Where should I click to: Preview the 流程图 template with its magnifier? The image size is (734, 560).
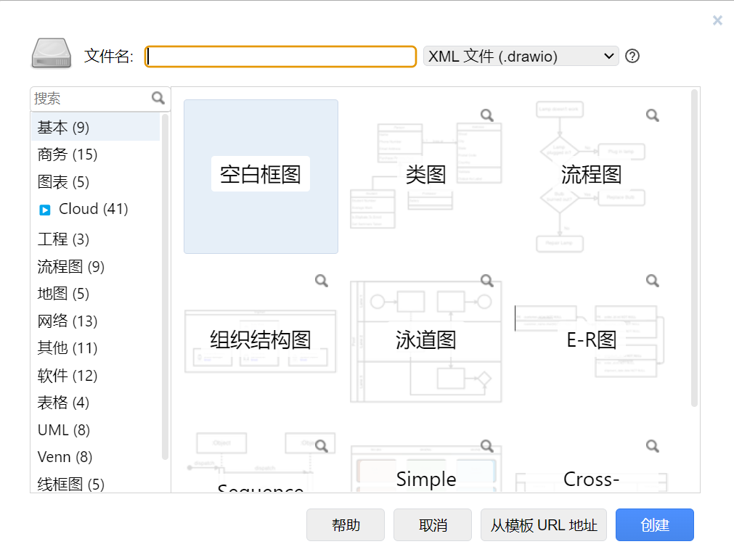pos(653,115)
